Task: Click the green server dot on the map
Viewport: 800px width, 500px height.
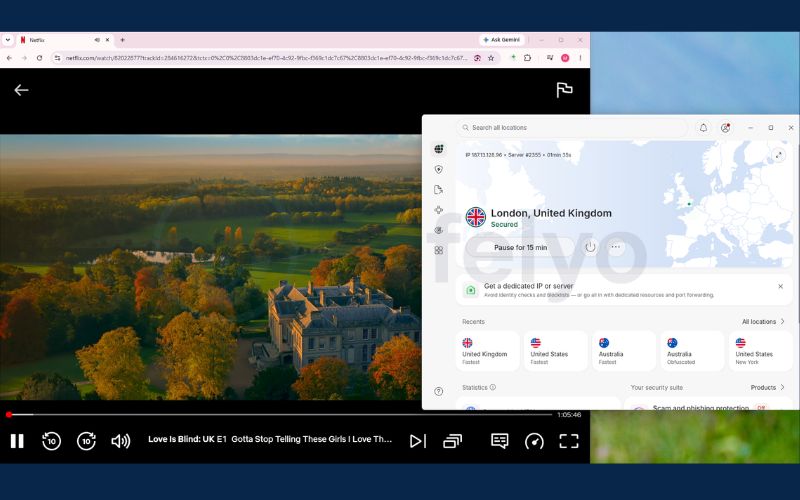Action: pyautogui.click(x=689, y=204)
